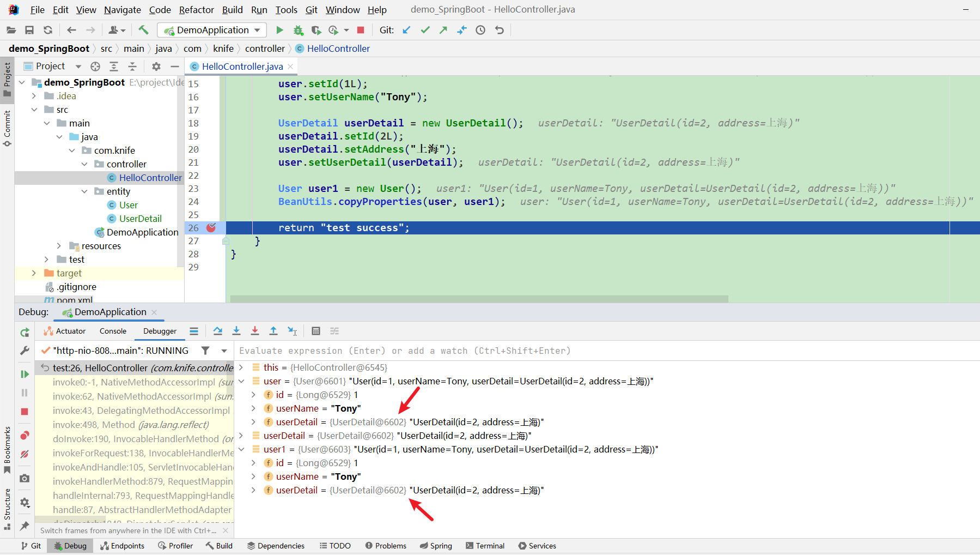This screenshot has height=555, width=980.
Task: Click Step Out in the debugger toolbar
Action: (x=273, y=331)
